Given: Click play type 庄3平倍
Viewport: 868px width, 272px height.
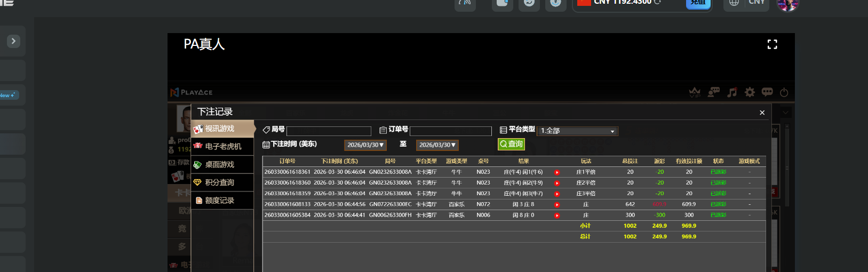Looking at the screenshot, I should coord(586,194).
